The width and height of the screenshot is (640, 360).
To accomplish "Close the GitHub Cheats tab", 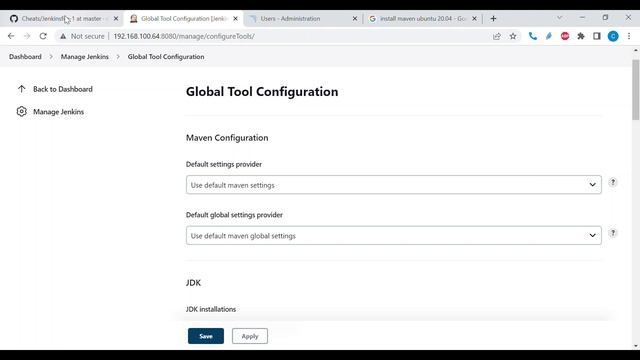I will (x=116, y=18).
